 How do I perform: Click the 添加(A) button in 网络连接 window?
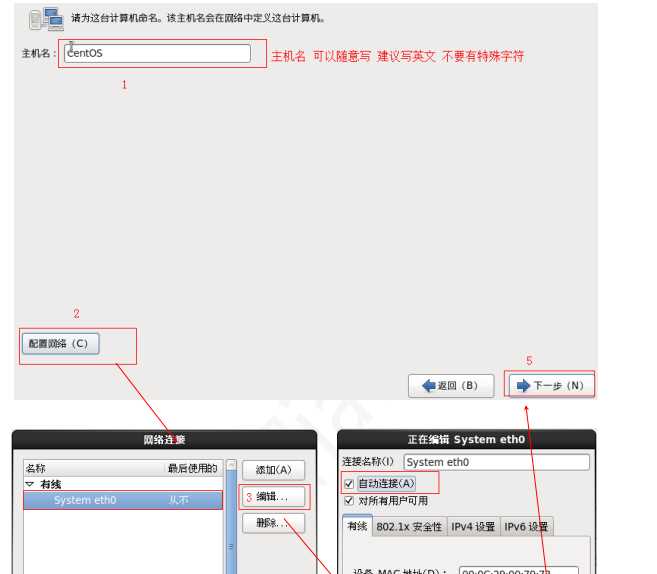click(274, 470)
